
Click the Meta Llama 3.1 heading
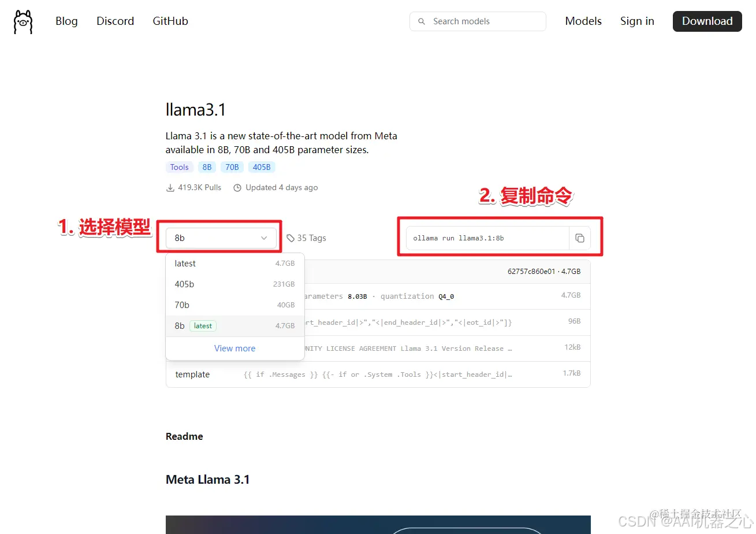[208, 480]
